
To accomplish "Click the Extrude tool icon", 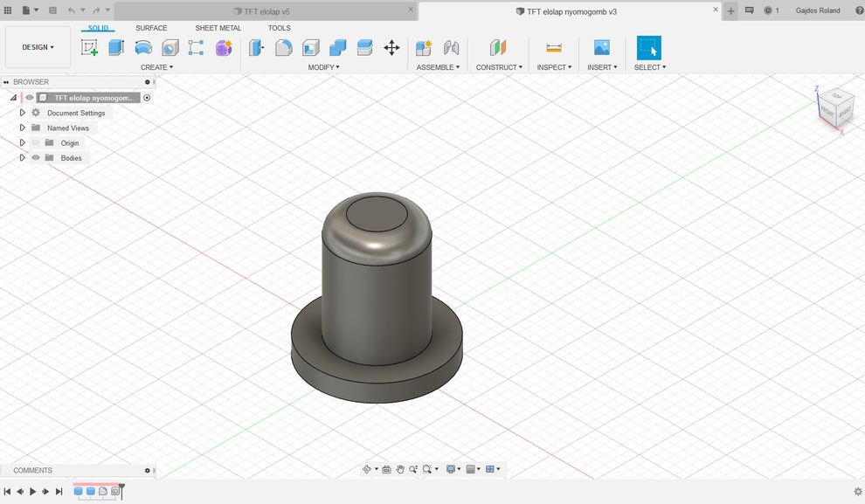I will coord(116,48).
